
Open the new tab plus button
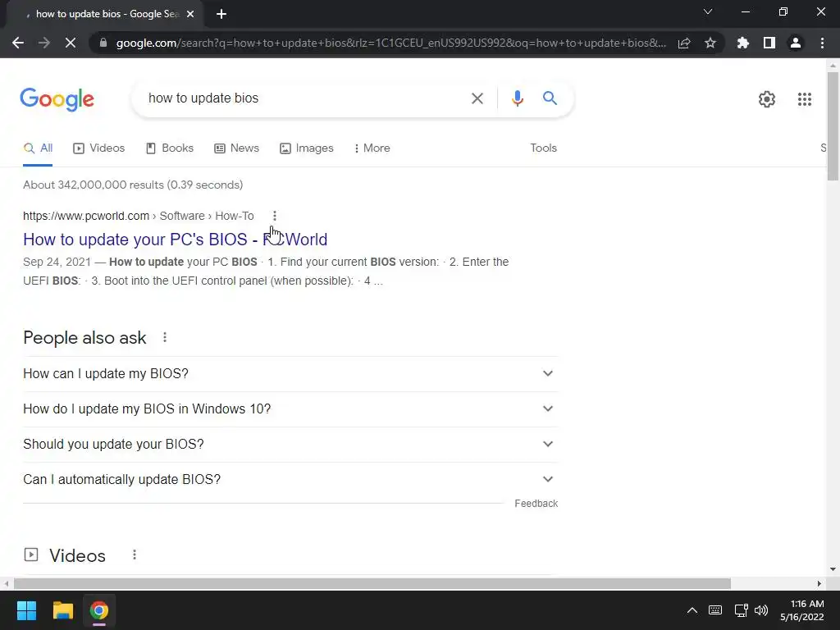(221, 15)
